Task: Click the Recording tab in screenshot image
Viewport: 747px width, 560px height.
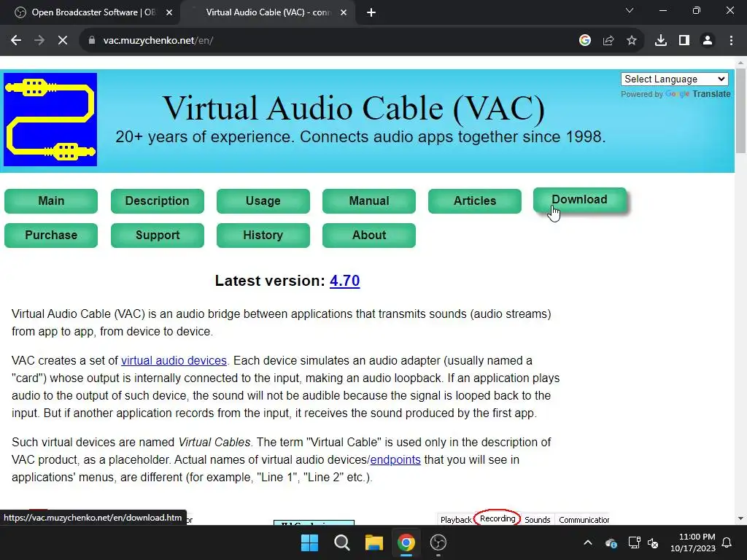Action: (498, 518)
